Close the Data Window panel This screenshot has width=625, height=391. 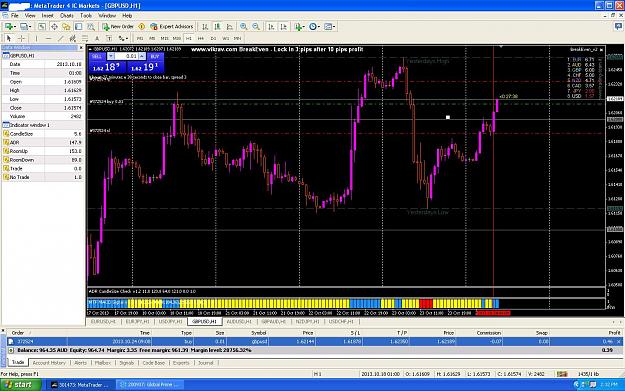pos(81,48)
